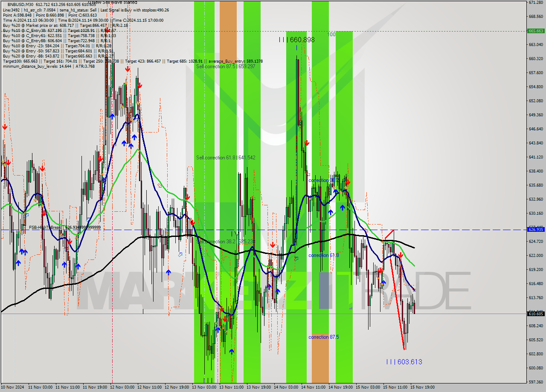Click the 605.520 price axis label
Image resolution: width=546 pixels, height=392 pixels.
pos(536,340)
